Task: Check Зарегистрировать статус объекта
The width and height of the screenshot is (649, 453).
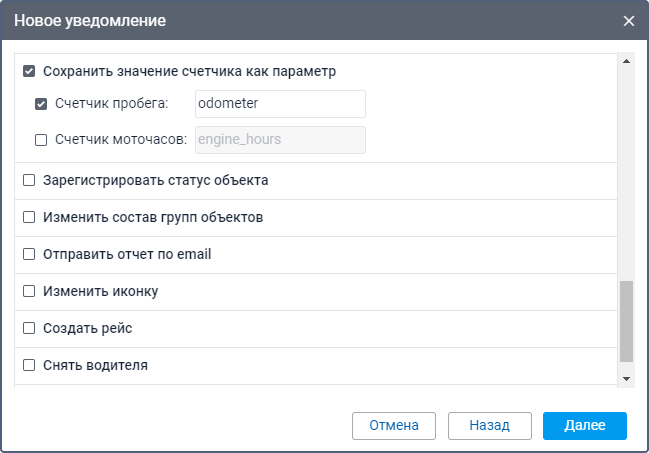Action: tap(30, 181)
